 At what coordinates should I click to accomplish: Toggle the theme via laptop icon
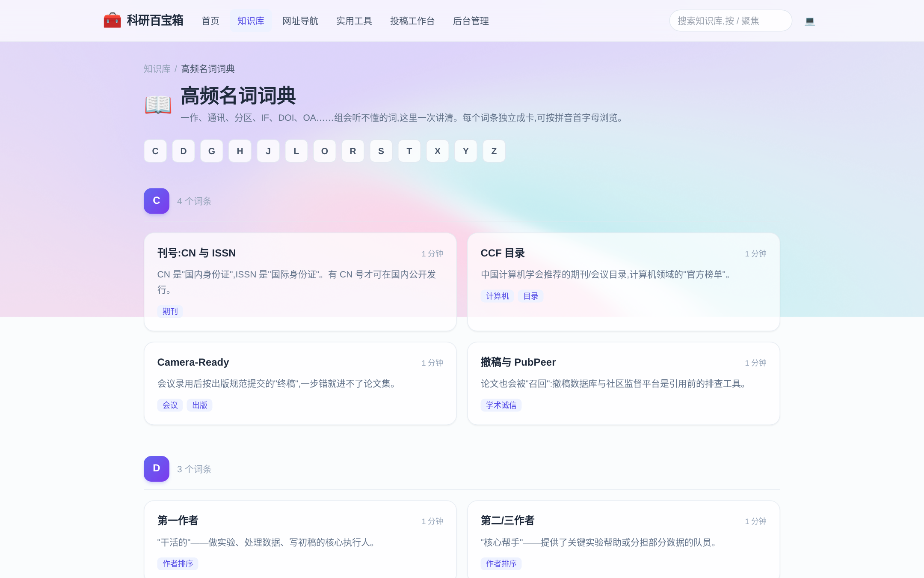[x=809, y=21]
